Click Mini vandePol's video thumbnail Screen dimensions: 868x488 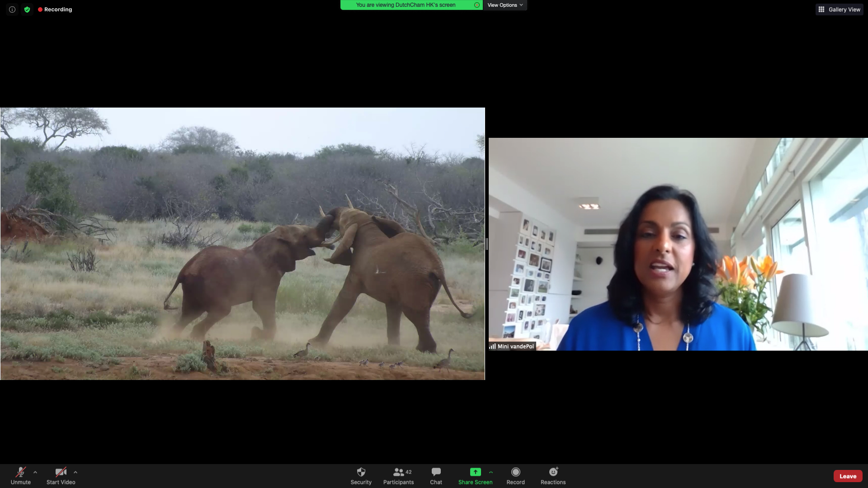(x=678, y=244)
